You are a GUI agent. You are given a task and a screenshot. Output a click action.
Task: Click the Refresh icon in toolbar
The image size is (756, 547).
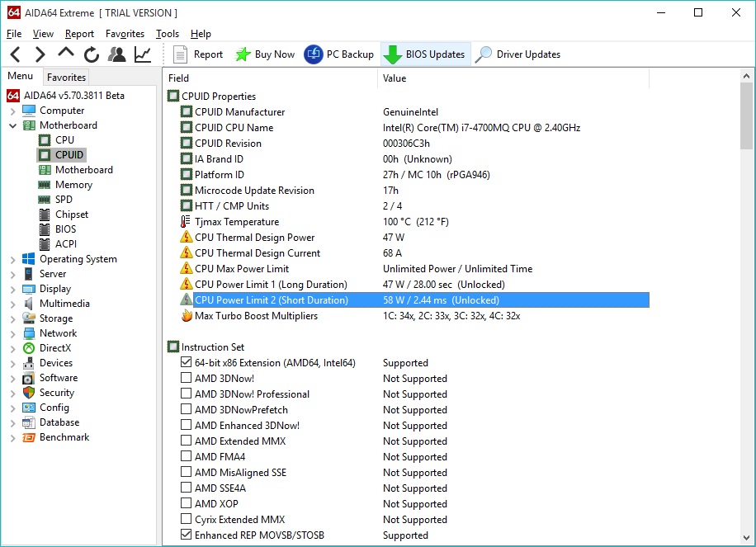(91, 54)
